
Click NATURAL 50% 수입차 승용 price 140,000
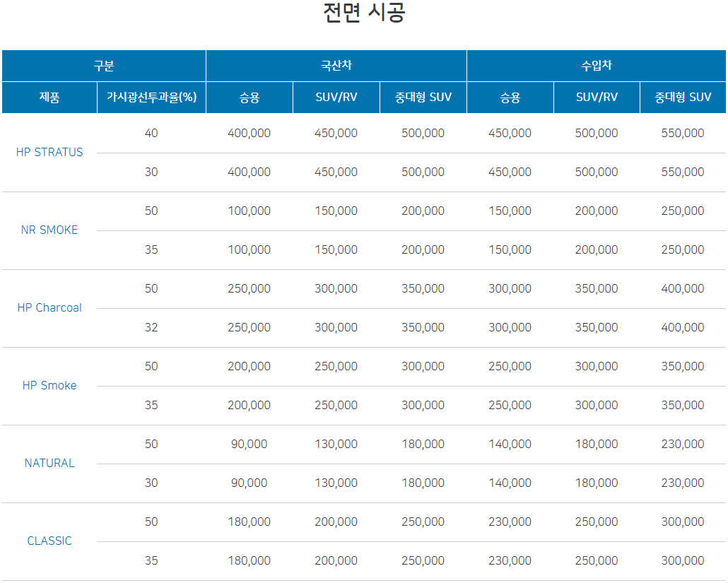[510, 444]
